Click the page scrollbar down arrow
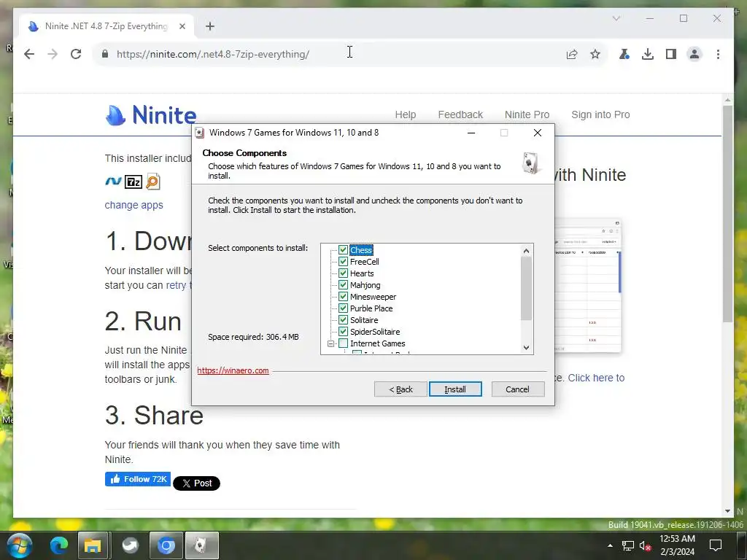This screenshot has height=560, width=747. pos(727,511)
